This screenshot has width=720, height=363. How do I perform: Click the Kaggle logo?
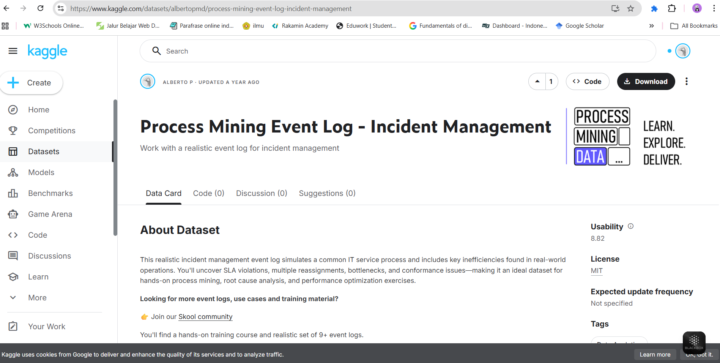pos(47,51)
